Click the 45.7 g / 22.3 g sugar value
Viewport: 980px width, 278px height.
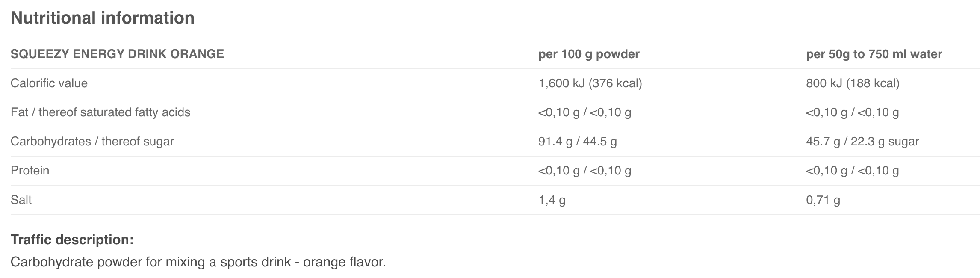(x=862, y=142)
